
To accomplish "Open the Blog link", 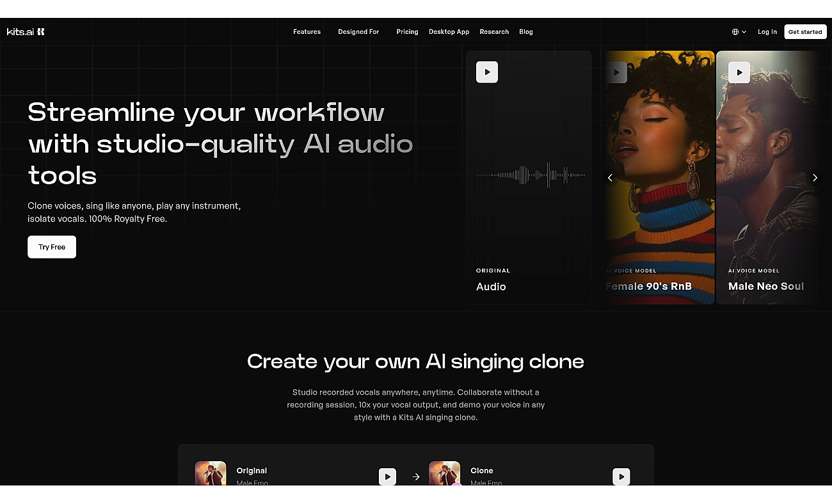I will click(526, 32).
